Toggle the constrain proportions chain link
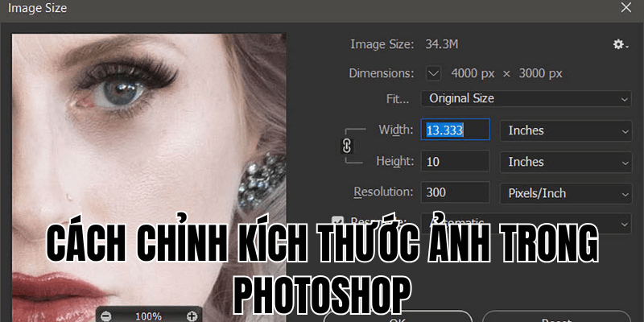644x322 pixels. pos(348,146)
